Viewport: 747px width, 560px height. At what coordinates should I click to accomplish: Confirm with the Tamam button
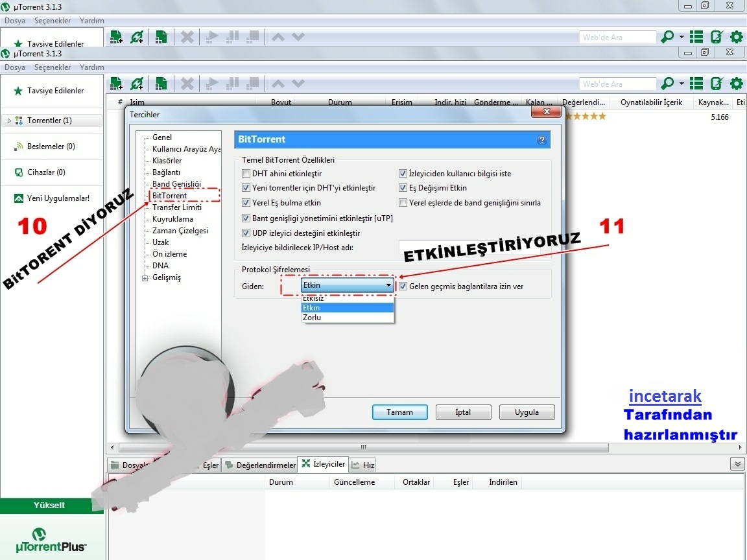(x=399, y=412)
